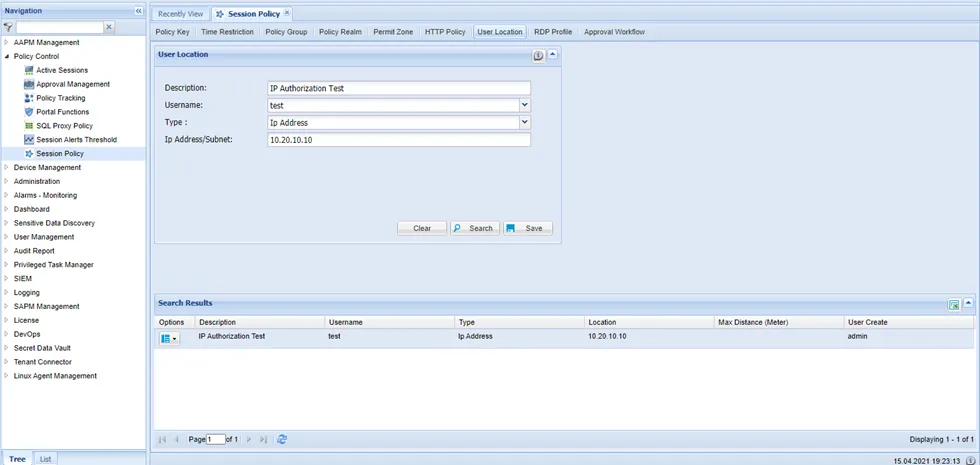Open User Management node
The height and width of the screenshot is (465, 980).
pos(44,237)
